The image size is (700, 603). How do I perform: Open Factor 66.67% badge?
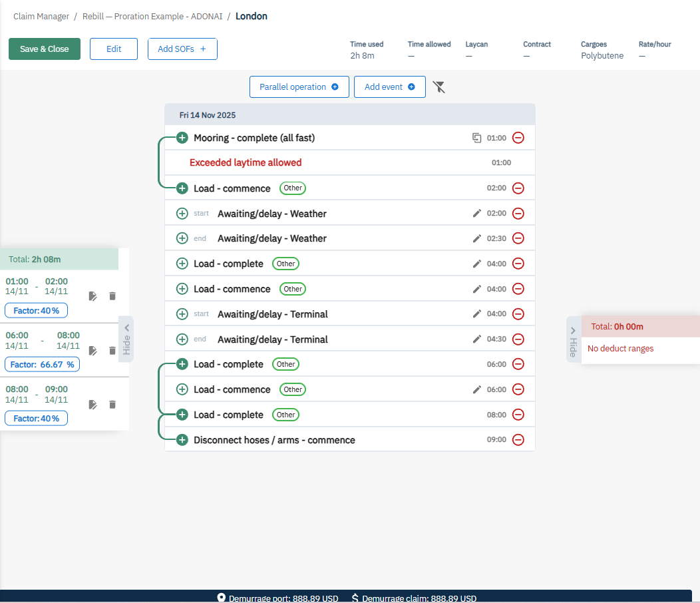tap(42, 365)
